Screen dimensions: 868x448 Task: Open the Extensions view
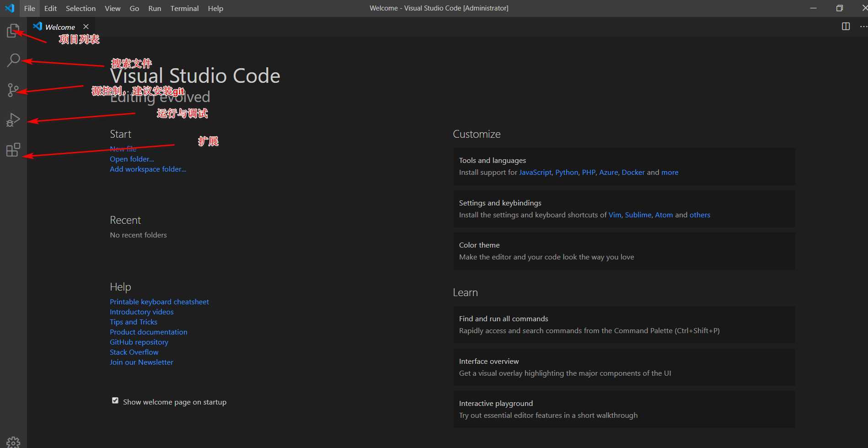(13, 150)
